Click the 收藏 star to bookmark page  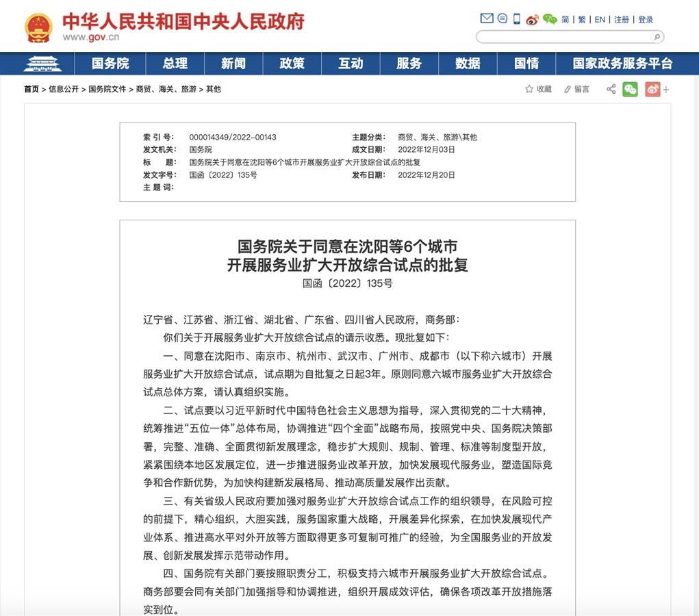(538, 89)
